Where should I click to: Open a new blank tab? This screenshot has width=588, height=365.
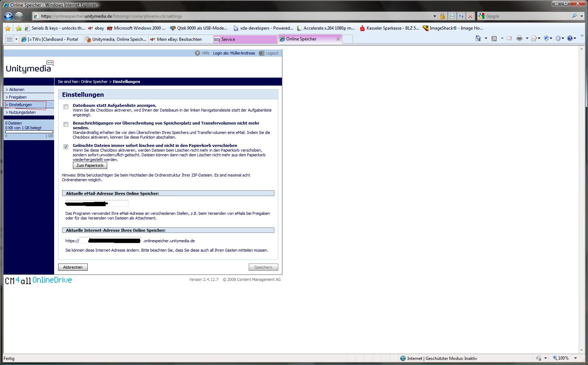(x=347, y=39)
